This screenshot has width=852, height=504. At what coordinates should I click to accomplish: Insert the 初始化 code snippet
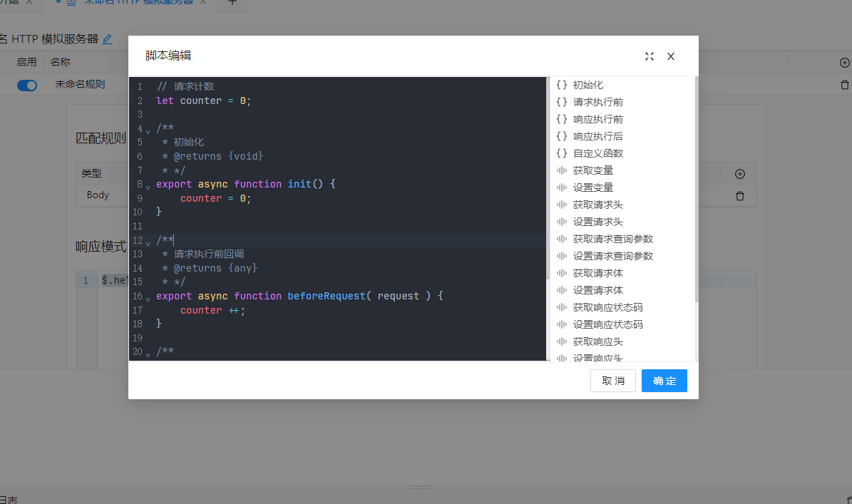point(587,85)
